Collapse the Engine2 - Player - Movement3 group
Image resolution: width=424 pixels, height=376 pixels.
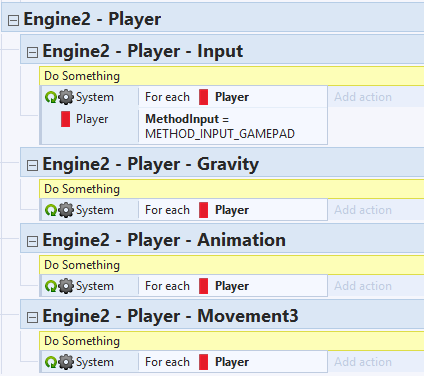tap(32, 317)
